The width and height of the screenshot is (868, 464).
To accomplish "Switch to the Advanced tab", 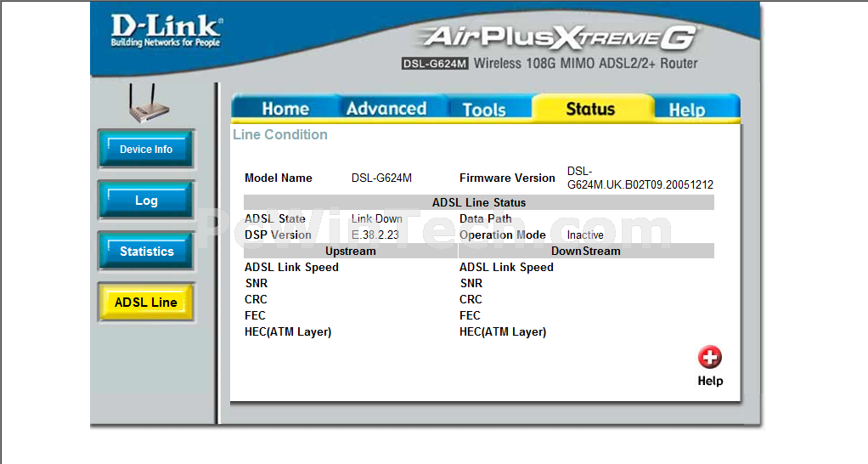I will [x=386, y=109].
